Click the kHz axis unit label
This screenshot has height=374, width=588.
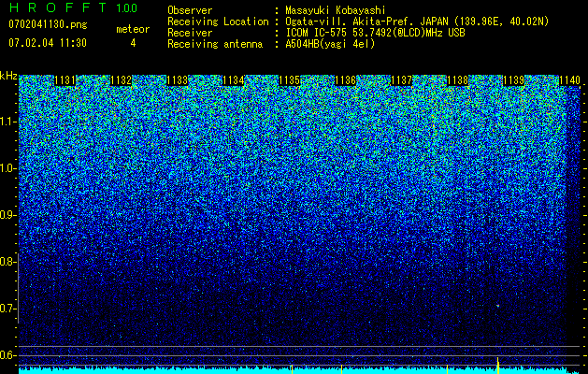(x=8, y=76)
